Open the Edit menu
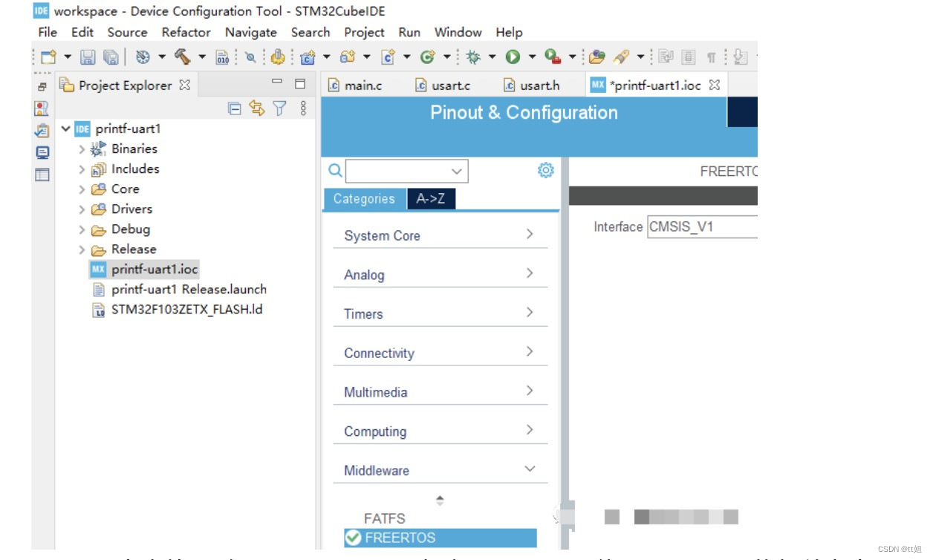Viewport: 933px width, 560px height. click(x=82, y=32)
